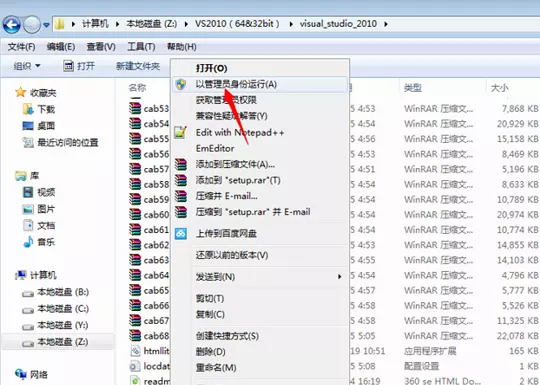This screenshot has width=540, height=385.
Task: Open 最近访问的位置 in navigation pane
Action: pyautogui.click(x=68, y=142)
